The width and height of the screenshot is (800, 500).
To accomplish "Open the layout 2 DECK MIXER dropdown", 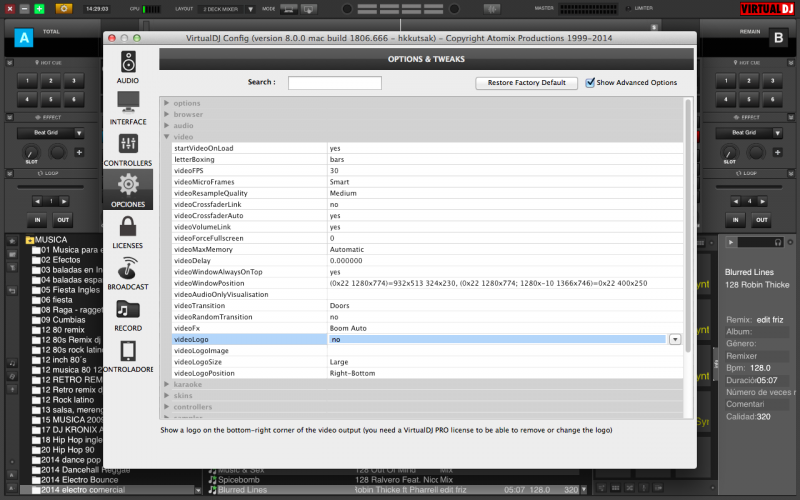I will point(250,9).
